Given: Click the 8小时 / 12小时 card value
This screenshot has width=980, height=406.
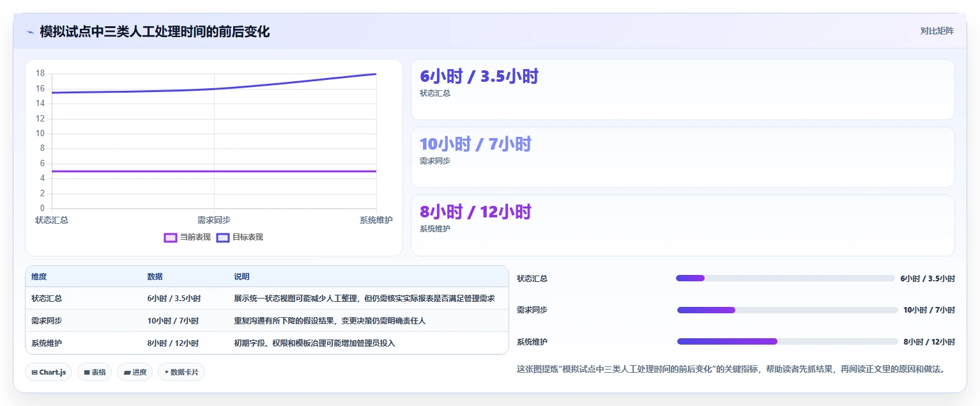Looking at the screenshot, I should (x=475, y=212).
